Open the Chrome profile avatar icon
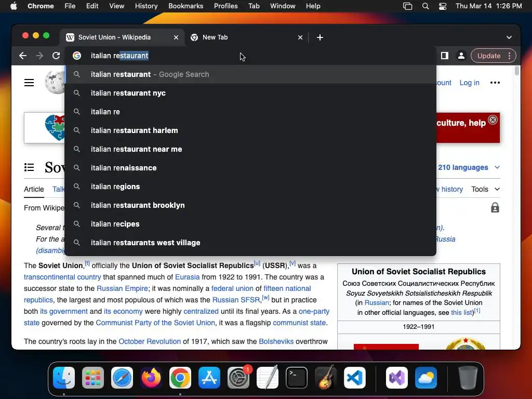Image resolution: width=532 pixels, height=399 pixels. pos(461,56)
